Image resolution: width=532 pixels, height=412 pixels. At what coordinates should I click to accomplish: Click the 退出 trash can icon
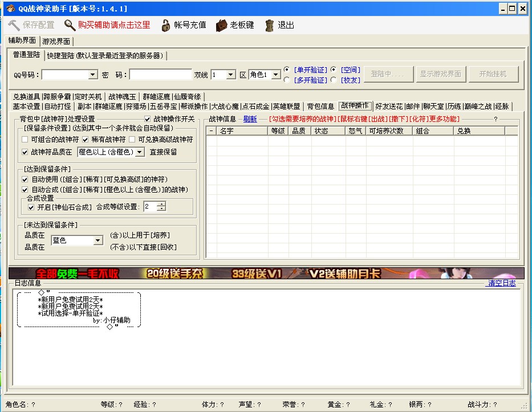(x=269, y=26)
